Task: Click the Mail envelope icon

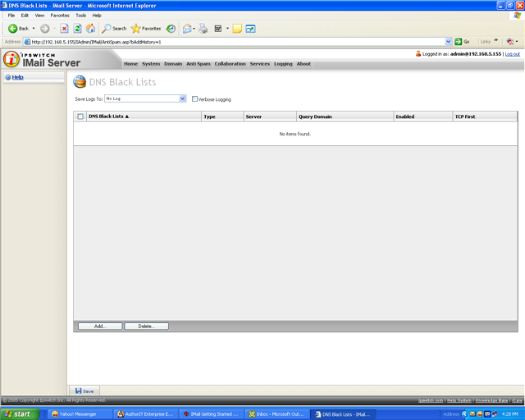Action: coord(187,29)
